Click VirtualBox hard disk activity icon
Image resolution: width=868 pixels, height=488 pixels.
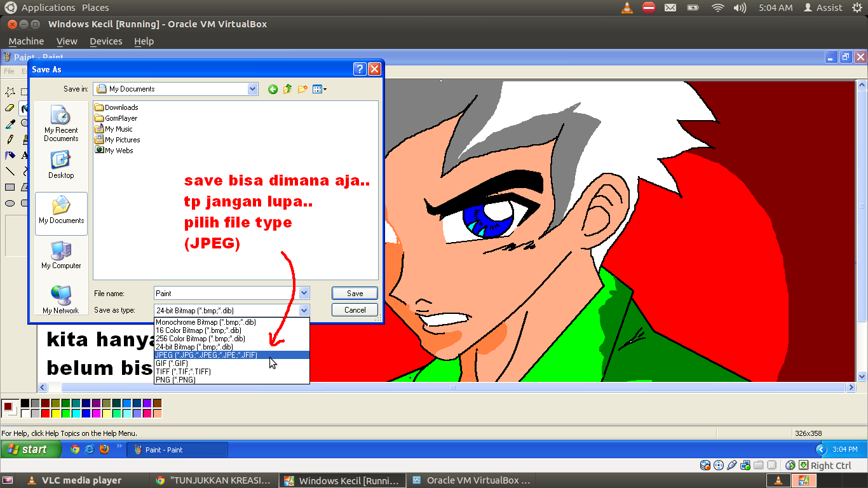[705, 465]
